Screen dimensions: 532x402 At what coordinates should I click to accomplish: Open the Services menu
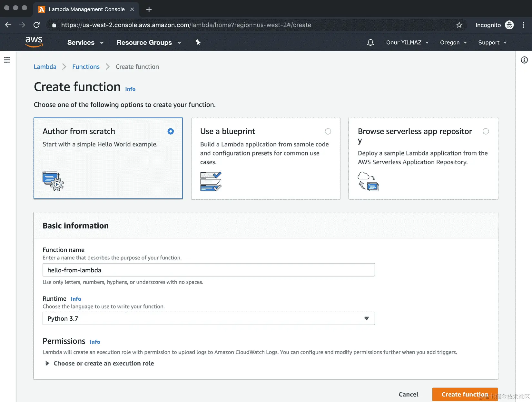[85, 42]
